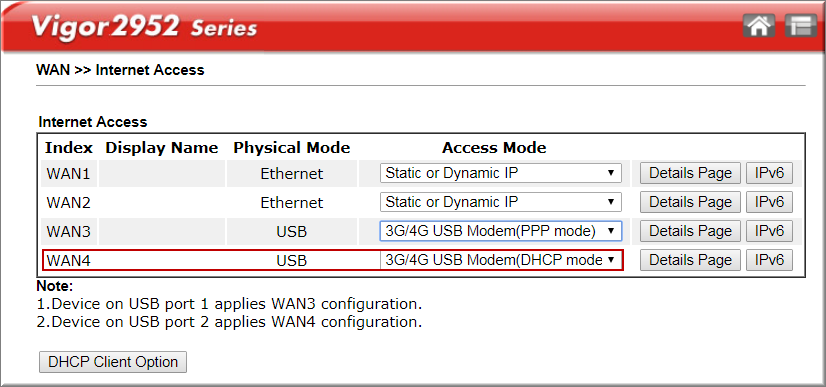
Task: Expand WAN1 Access Mode dropdown
Action: point(500,173)
